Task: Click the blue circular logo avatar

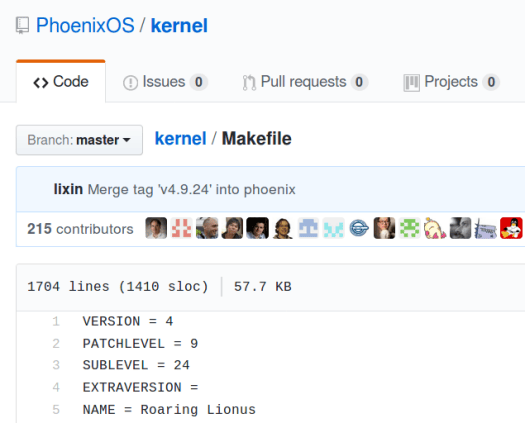Action: (359, 228)
